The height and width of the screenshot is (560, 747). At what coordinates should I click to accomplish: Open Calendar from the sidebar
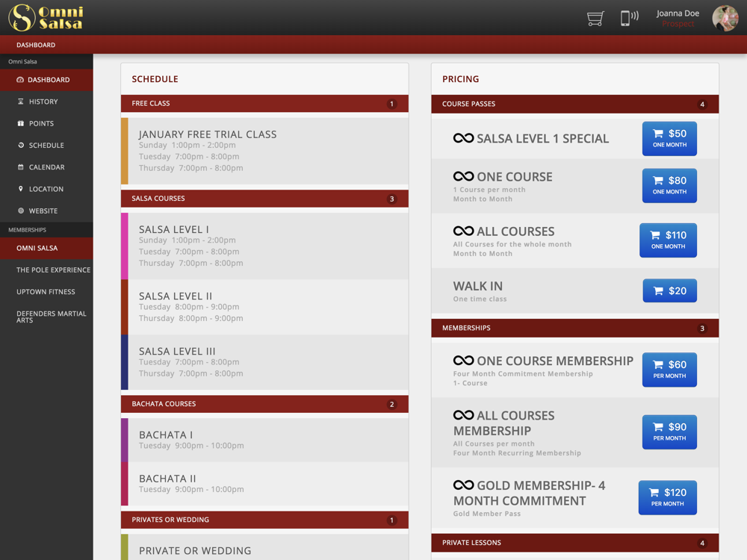[x=46, y=167]
